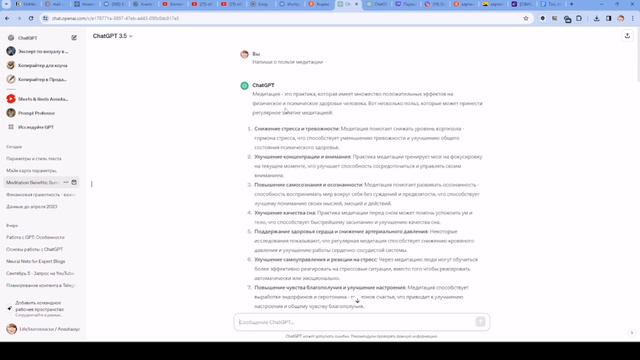Viewport: 640px width, 360px height.
Task: Open the ChatGPT 3.5 model dropdown
Action: click(x=113, y=36)
